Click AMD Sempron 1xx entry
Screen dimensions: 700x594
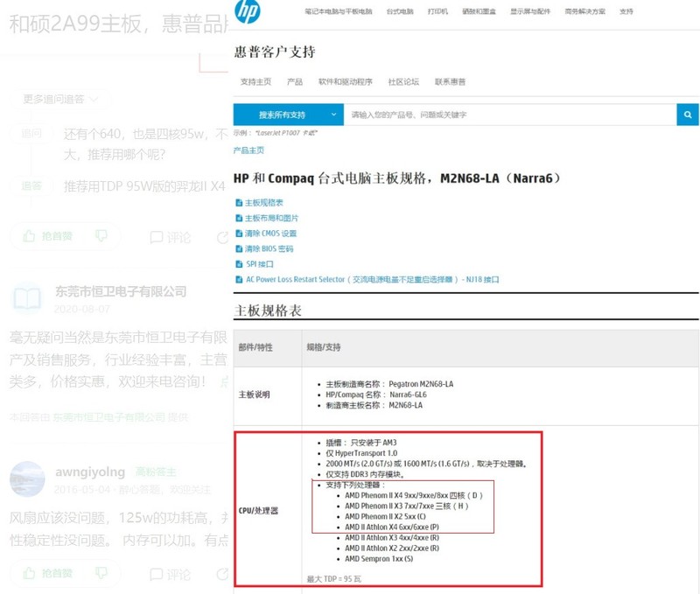(x=379, y=559)
